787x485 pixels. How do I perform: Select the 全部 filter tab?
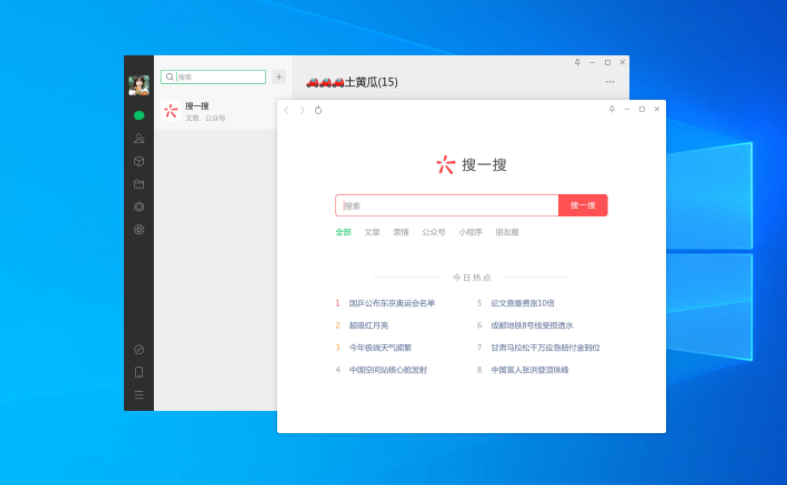[343, 232]
